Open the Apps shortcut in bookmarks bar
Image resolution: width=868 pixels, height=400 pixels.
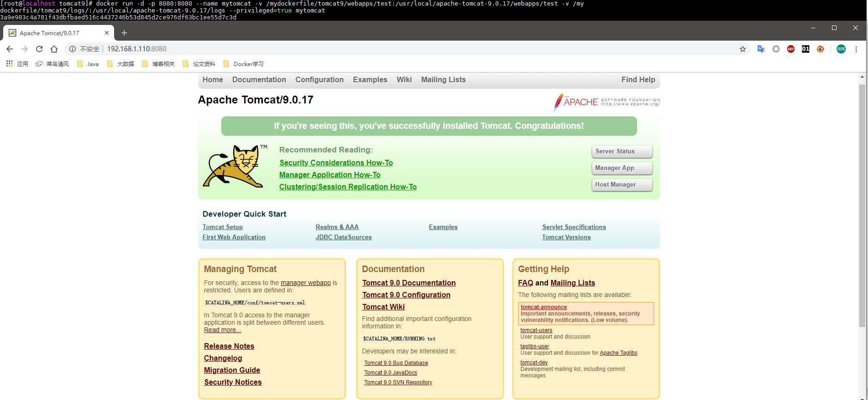(17, 64)
